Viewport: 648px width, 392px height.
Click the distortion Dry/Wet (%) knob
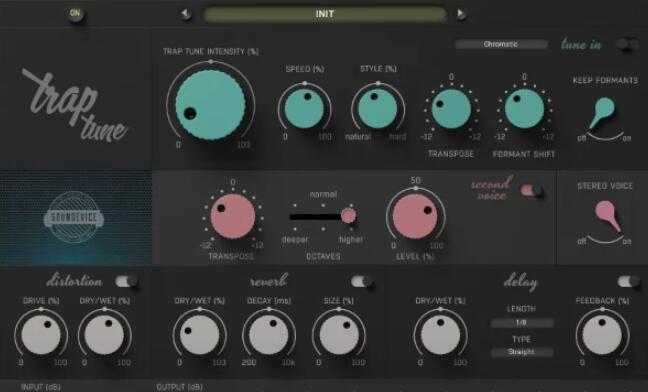(104, 335)
